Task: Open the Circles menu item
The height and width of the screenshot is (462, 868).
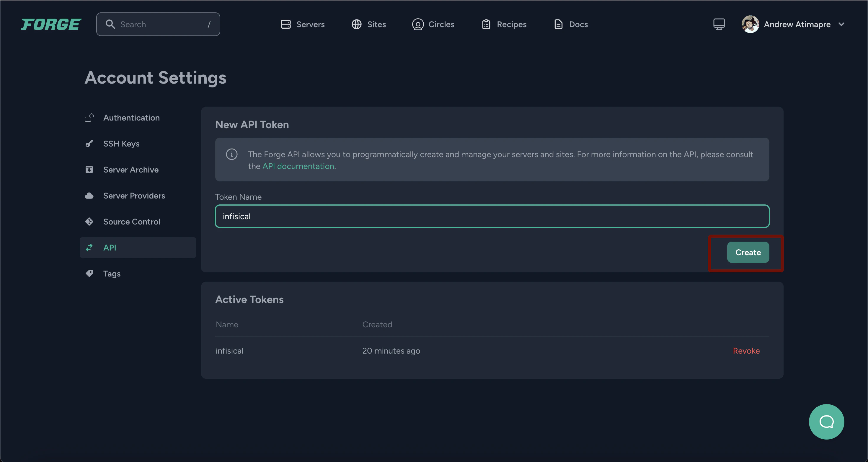Action: (x=433, y=24)
